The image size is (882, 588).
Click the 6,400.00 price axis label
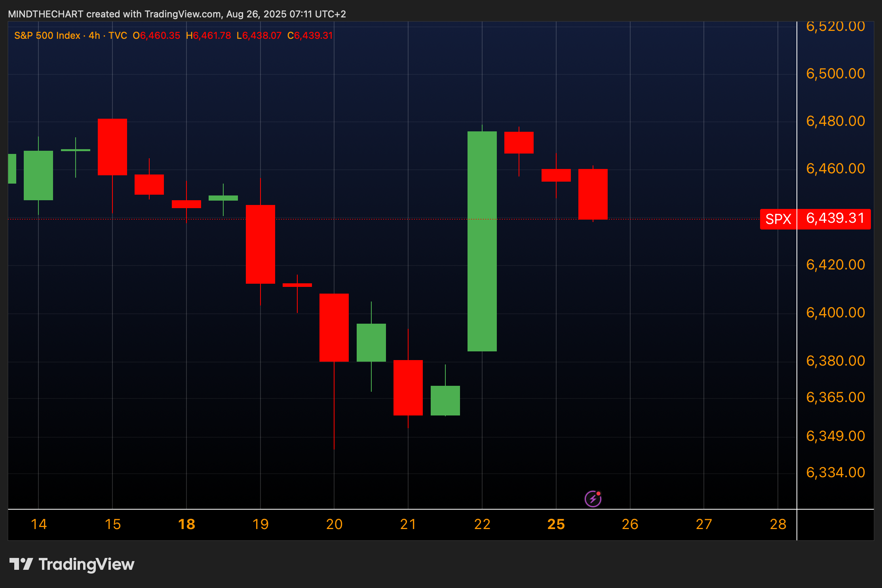point(835,313)
